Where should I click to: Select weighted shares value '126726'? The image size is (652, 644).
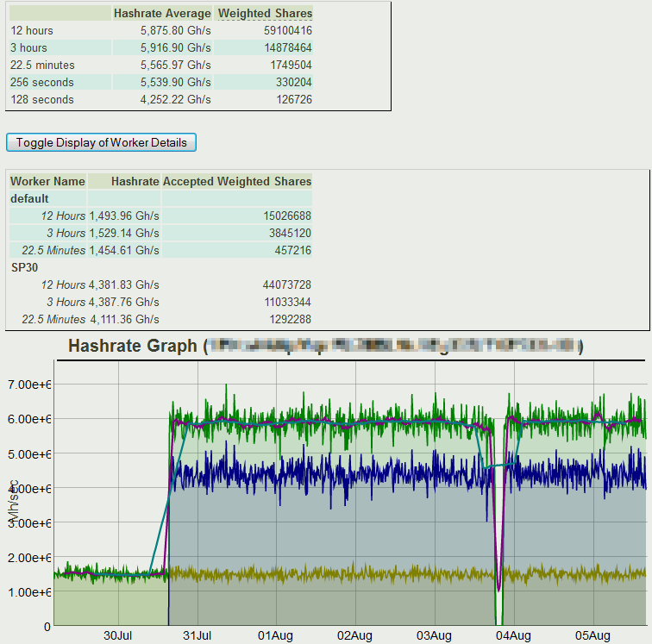coord(294,100)
